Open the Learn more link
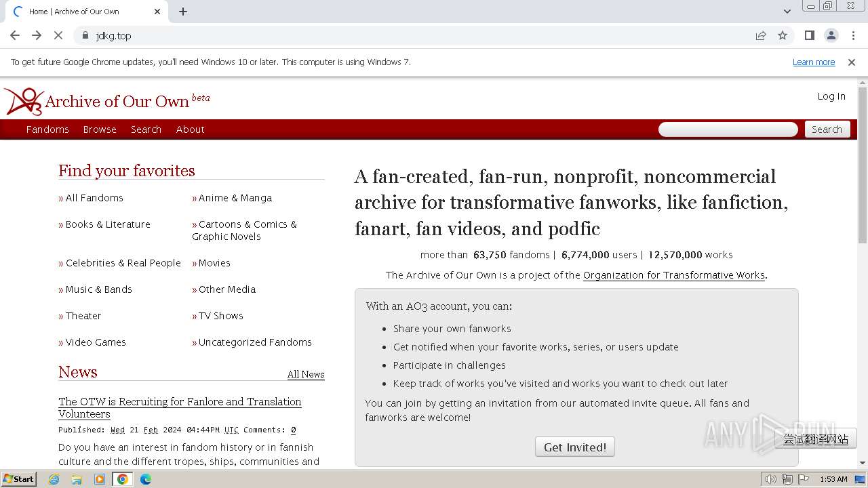Screen dimensions: 868x488 814,62
